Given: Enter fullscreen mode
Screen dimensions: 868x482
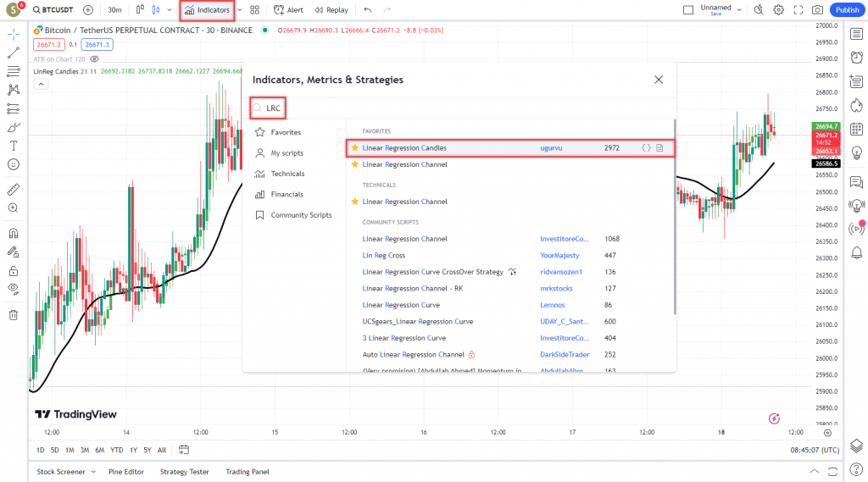Looking at the screenshot, I should (x=798, y=10).
